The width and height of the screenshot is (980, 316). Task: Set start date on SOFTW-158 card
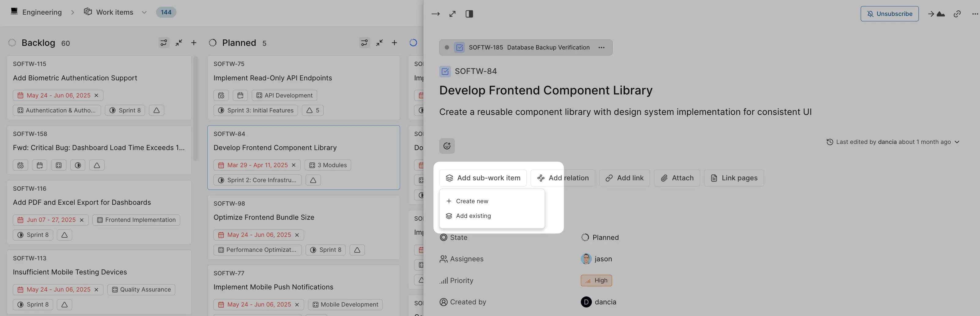[x=20, y=165]
